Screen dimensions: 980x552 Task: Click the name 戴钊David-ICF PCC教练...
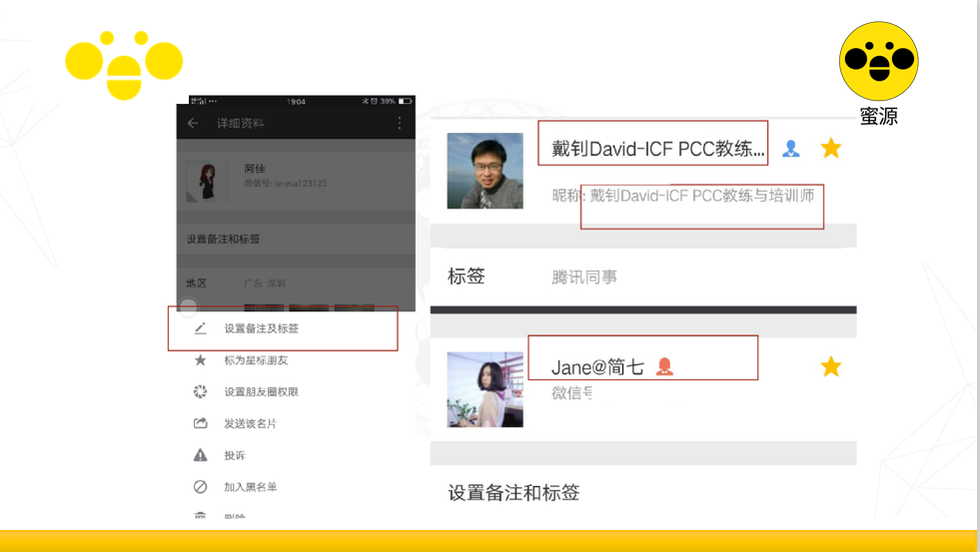tap(657, 149)
